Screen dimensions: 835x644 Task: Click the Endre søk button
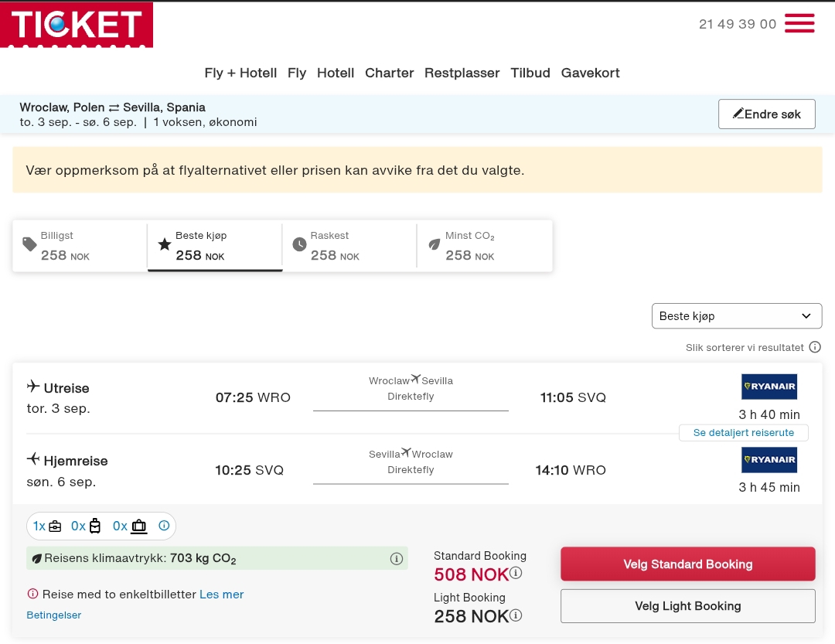point(766,114)
